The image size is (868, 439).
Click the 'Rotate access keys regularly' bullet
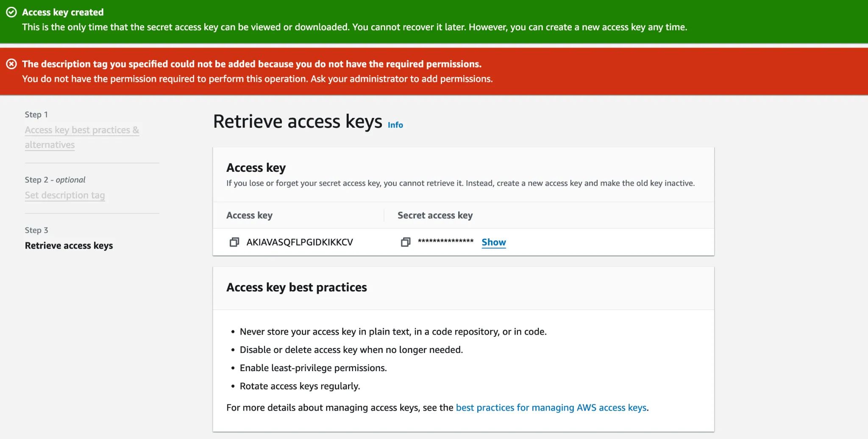click(300, 386)
